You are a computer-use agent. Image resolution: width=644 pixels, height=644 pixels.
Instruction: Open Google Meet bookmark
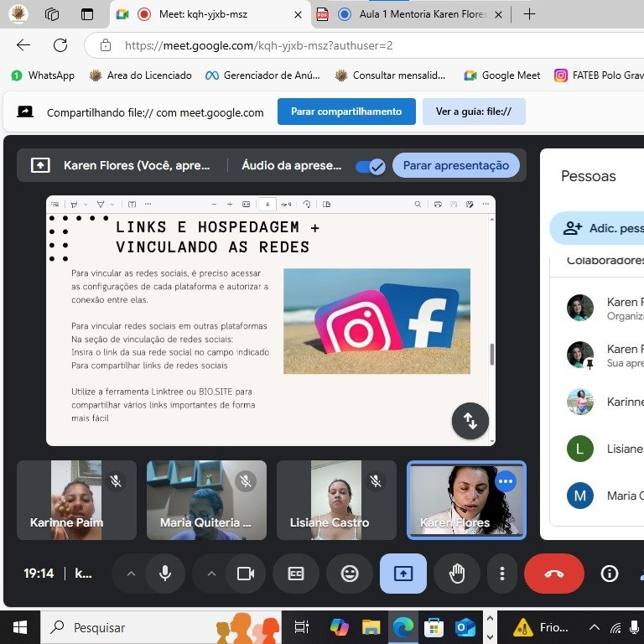coord(502,75)
